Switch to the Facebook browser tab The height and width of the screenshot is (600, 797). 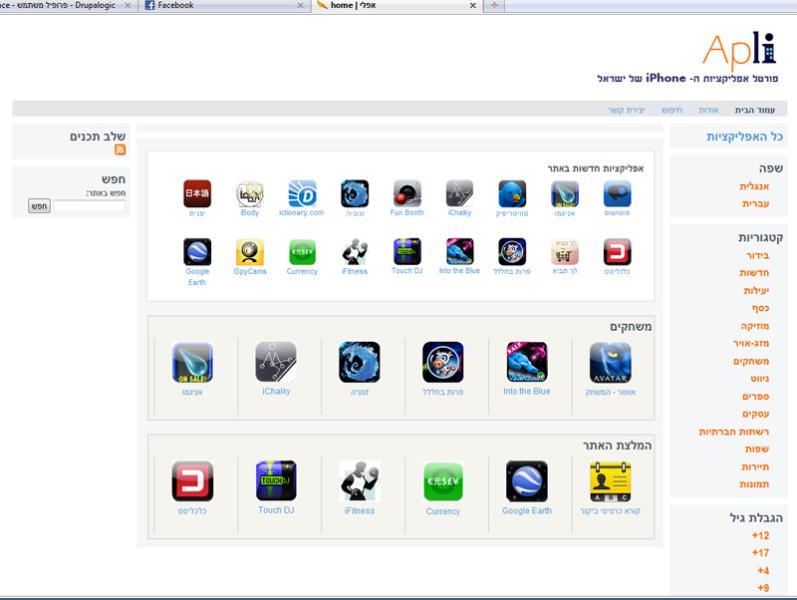224,6
